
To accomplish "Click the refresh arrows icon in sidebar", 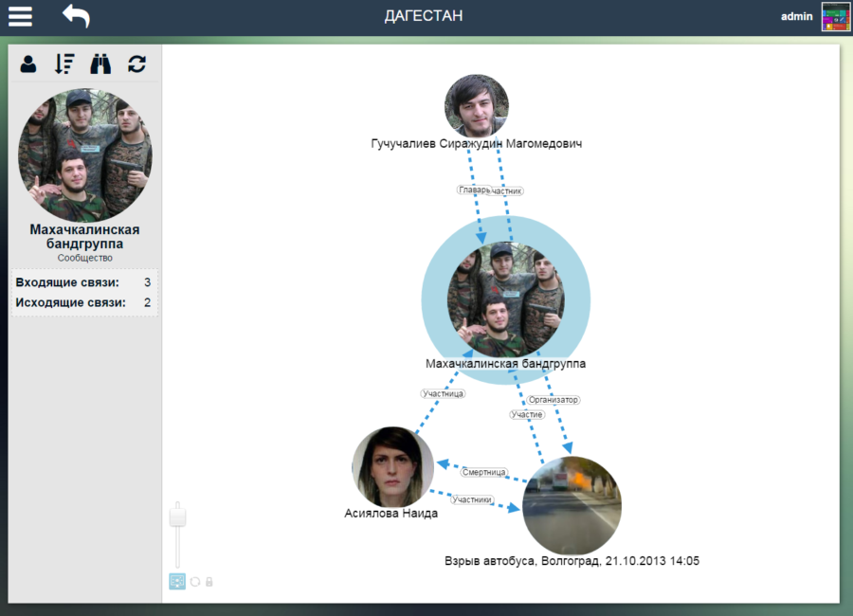I will [137, 64].
